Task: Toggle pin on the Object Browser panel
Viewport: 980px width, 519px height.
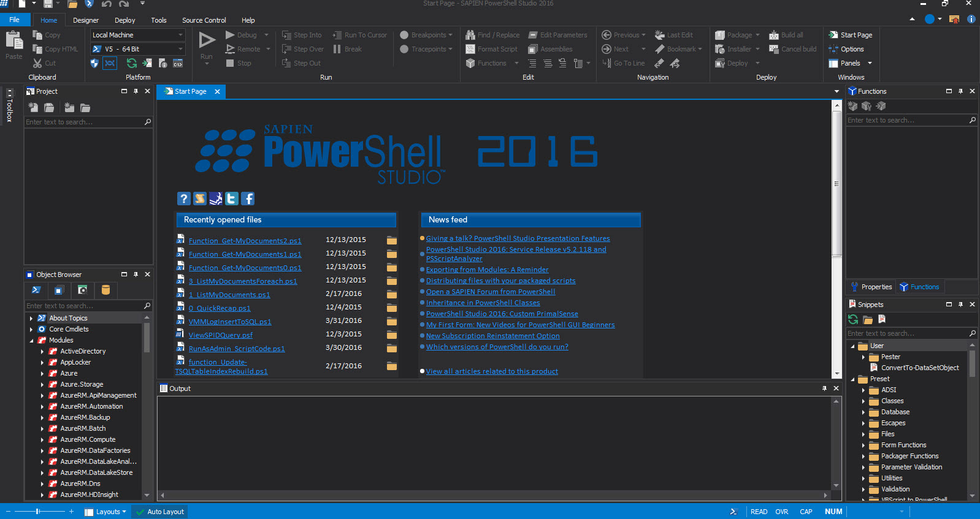Action: (x=136, y=274)
